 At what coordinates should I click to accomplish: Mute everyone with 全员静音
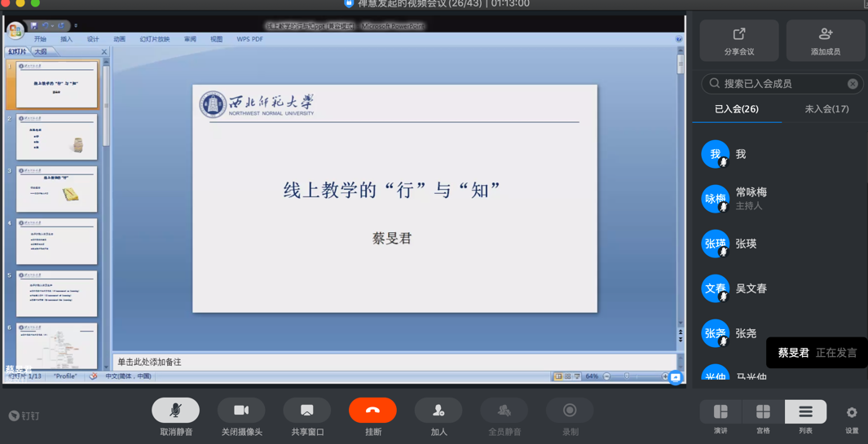[504, 411]
